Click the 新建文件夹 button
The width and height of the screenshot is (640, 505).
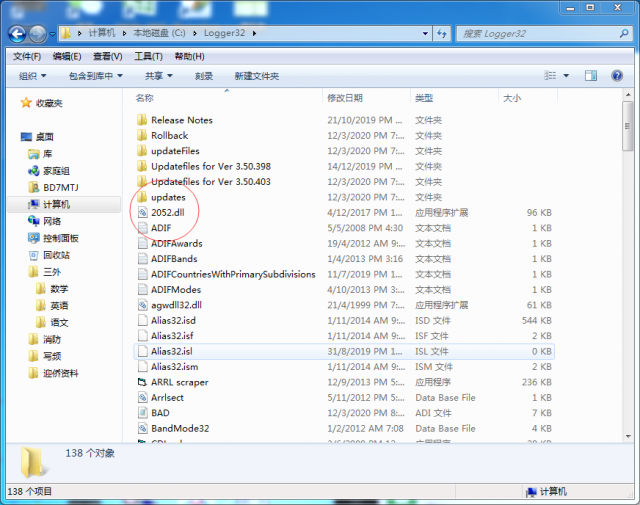coord(257,76)
